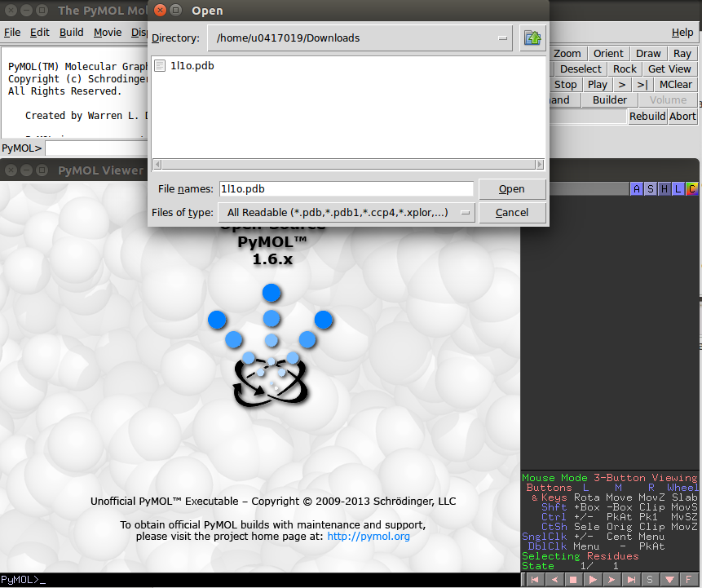Open the L (Label) menu for the object
The height and width of the screenshot is (588, 702).
[678, 189]
